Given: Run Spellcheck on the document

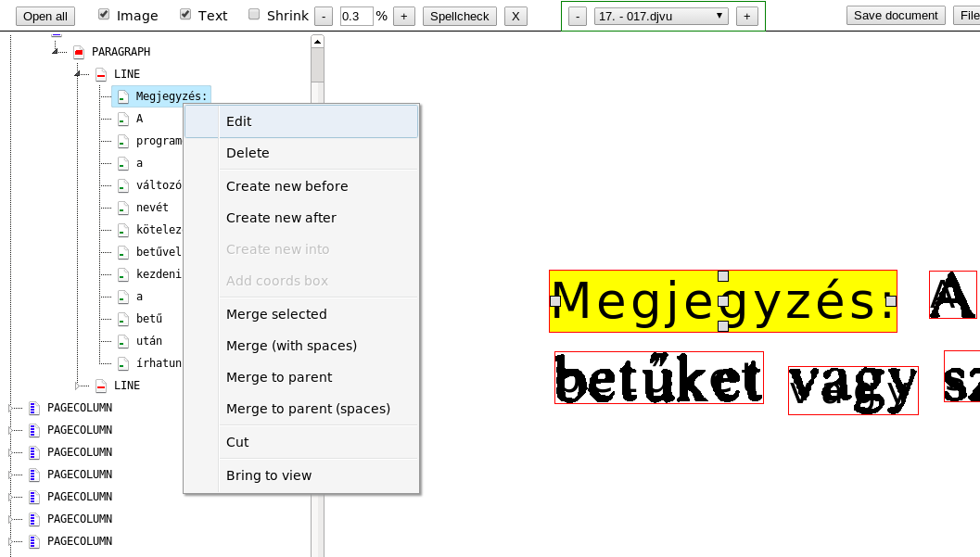Looking at the screenshot, I should tap(459, 15).
